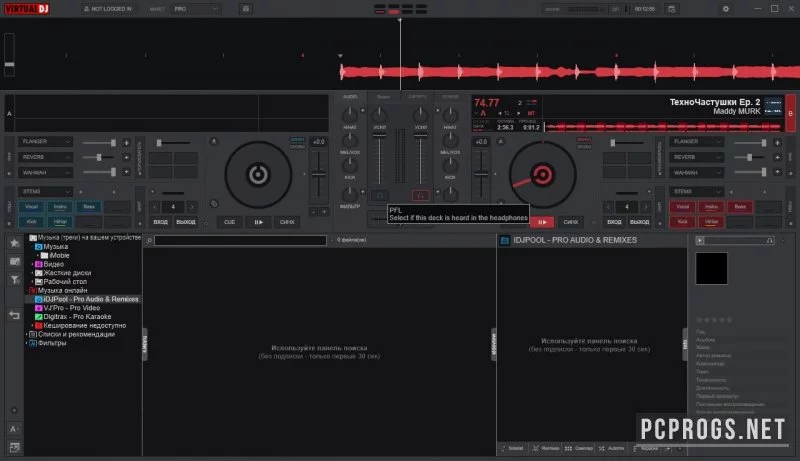Click the red play/pause button on the right deck
The image size is (800, 461).
tap(542, 222)
